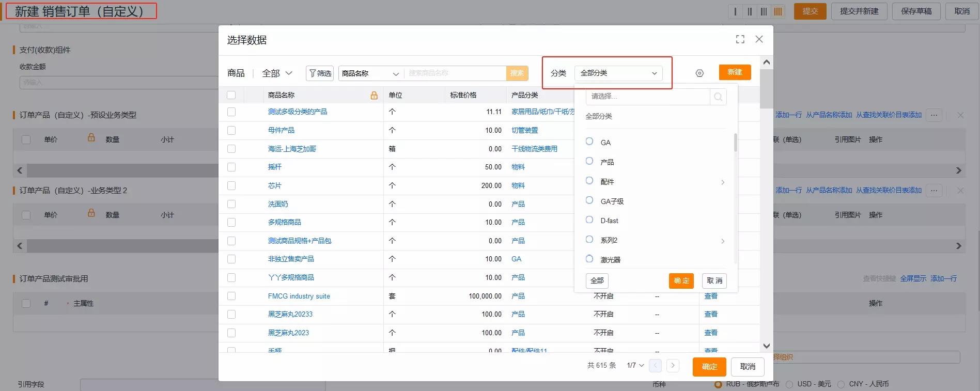The height and width of the screenshot is (391, 980).
Task: Close the 选择数据 dialog
Action: point(759,39)
